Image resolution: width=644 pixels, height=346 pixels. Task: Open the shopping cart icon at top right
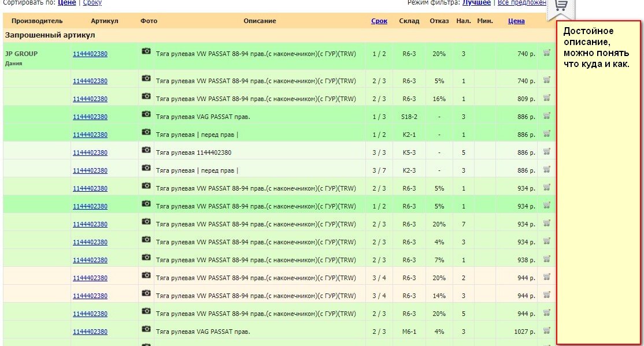pyautogui.click(x=561, y=5)
